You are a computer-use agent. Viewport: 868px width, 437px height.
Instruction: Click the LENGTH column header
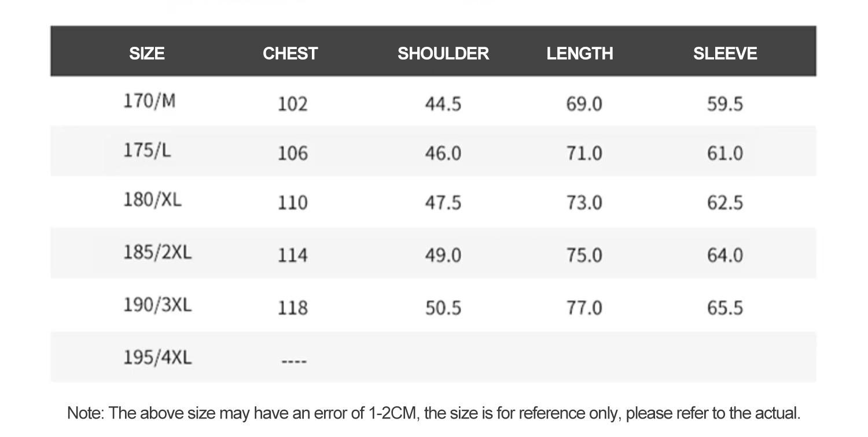pos(580,53)
